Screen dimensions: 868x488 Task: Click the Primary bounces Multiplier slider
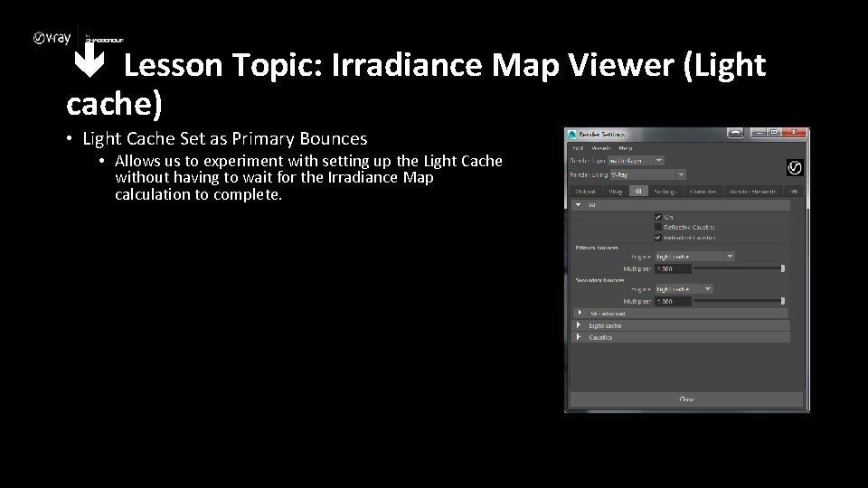point(739,268)
